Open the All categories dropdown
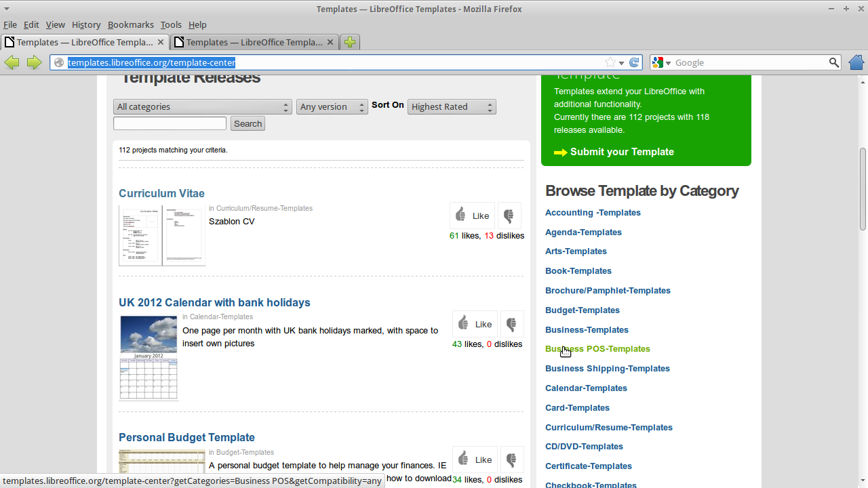The width and height of the screenshot is (868, 488). (203, 106)
